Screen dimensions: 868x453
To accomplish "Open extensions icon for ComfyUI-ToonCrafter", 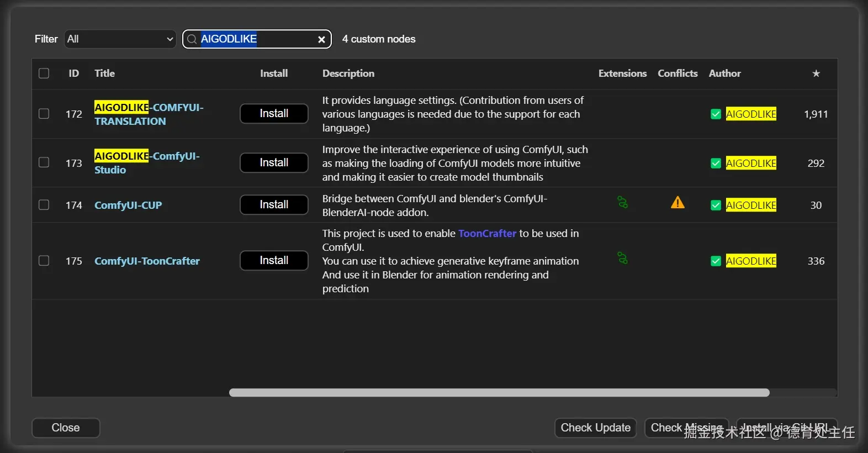I will click(x=622, y=259).
